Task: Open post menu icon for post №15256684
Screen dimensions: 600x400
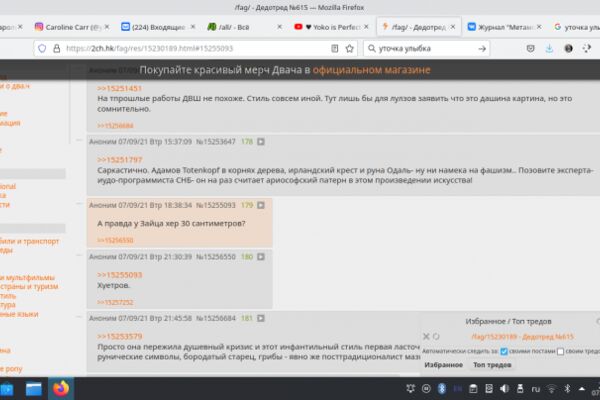Action: [261, 318]
